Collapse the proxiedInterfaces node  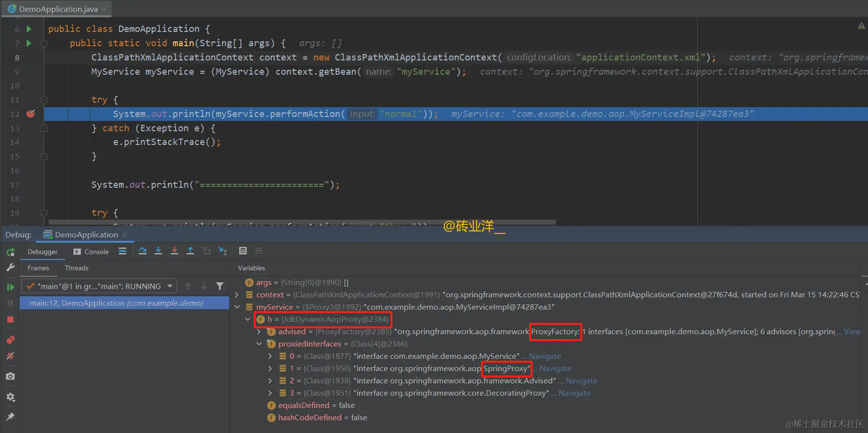[259, 344]
